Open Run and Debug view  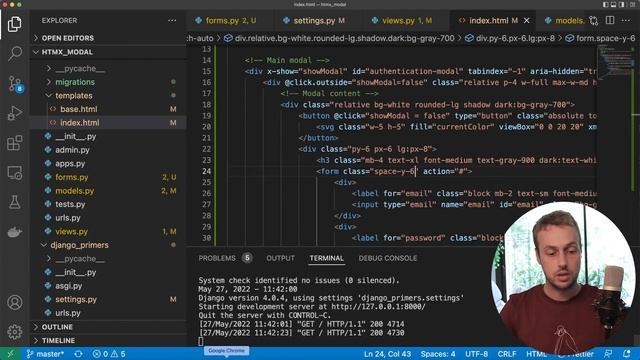coord(15,113)
